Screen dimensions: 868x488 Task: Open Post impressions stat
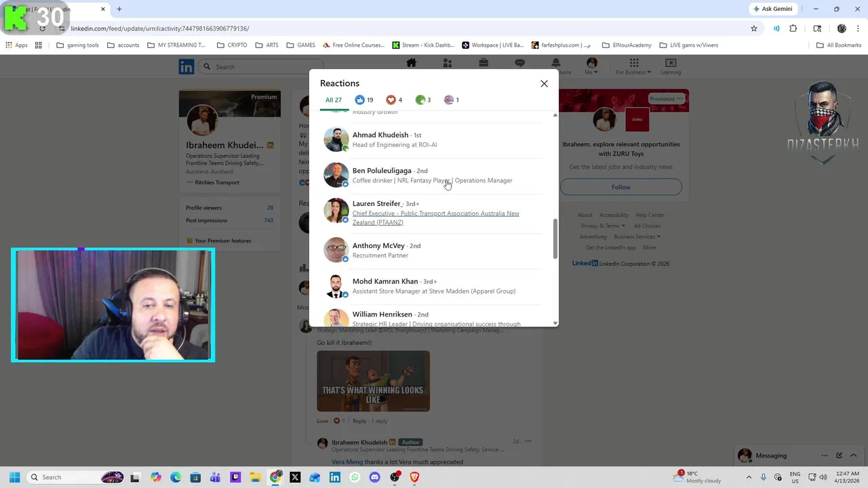pyautogui.click(x=230, y=220)
